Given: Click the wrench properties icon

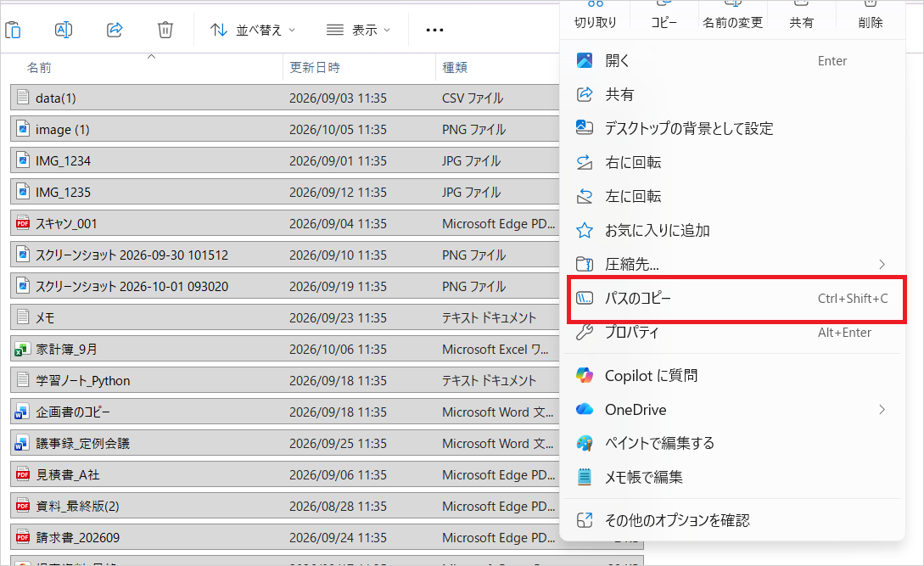Looking at the screenshot, I should pyautogui.click(x=585, y=332).
